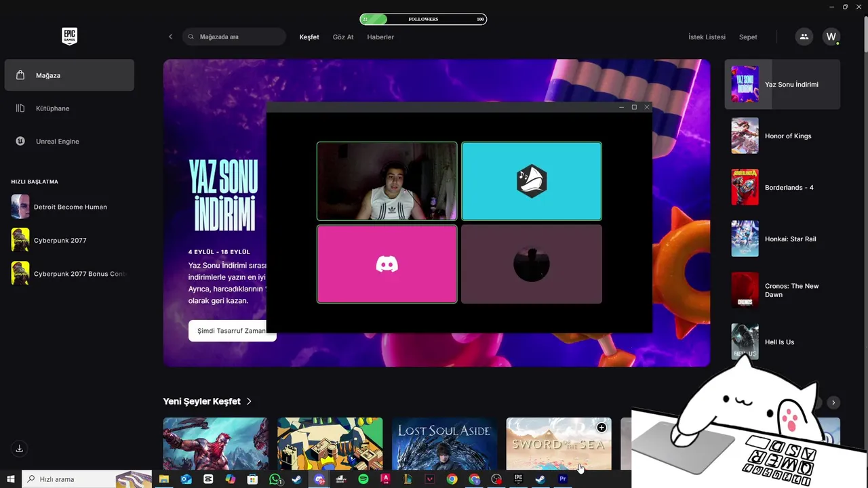Screen dimensions: 868x488
Task: Switch to the Göz At tab
Action: (x=343, y=37)
